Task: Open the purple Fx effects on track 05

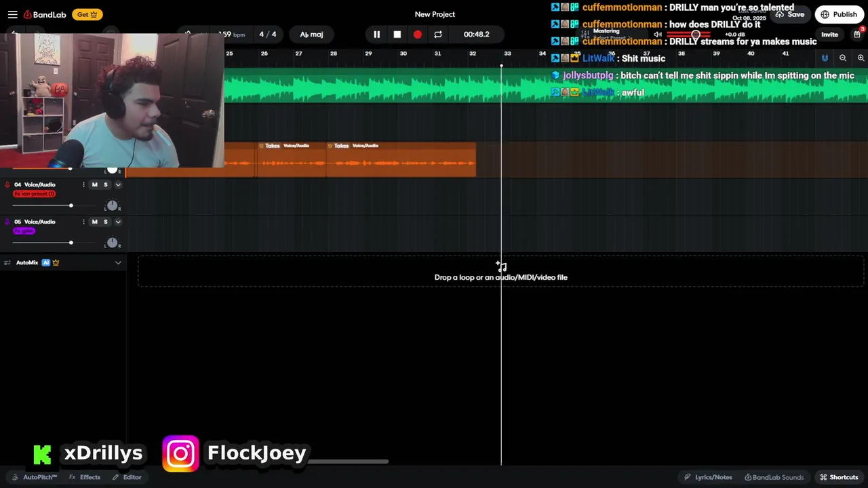Action: (24, 231)
